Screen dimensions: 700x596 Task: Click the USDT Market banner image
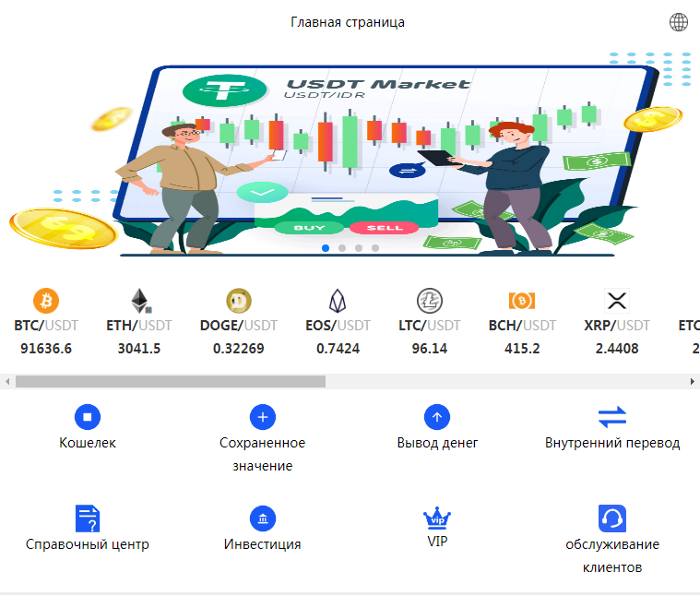point(350,154)
